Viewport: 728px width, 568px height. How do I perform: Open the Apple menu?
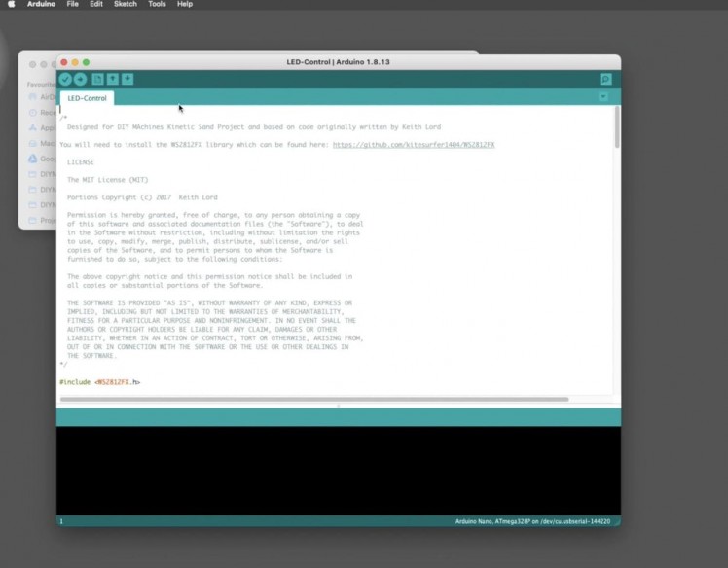click(11, 4)
